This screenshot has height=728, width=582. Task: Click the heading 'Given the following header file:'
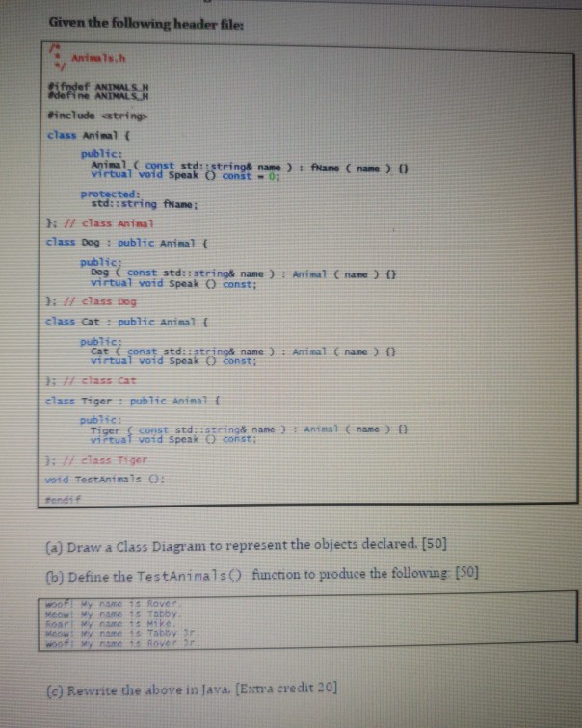click(145, 23)
